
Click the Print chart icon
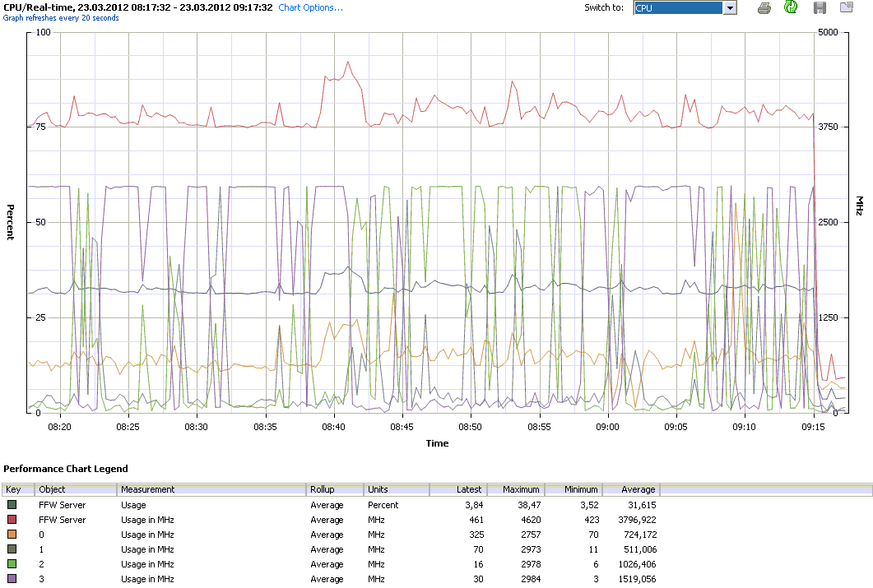coord(764,8)
